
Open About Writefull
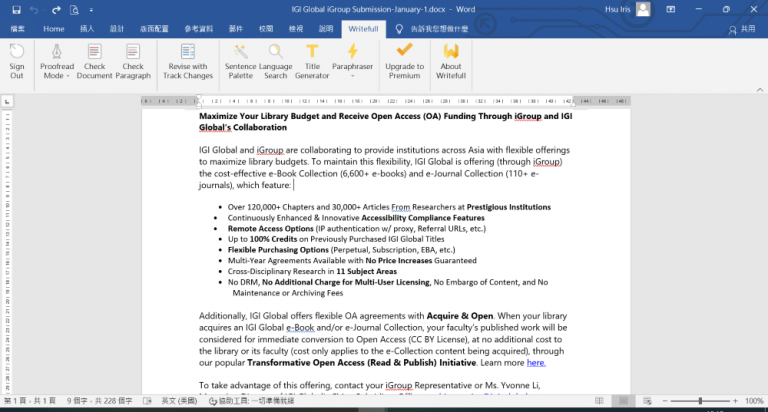click(x=451, y=61)
